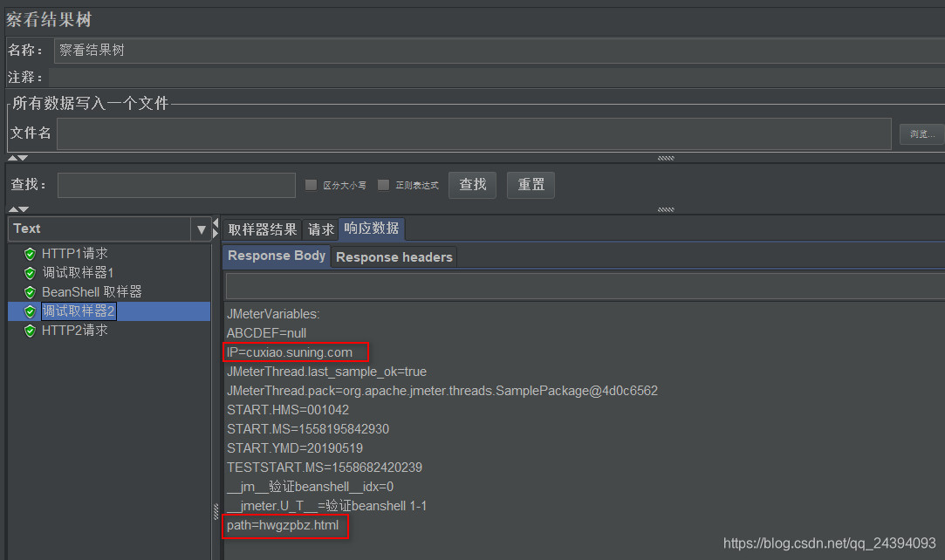Click into the 名称 name field

(x=499, y=51)
